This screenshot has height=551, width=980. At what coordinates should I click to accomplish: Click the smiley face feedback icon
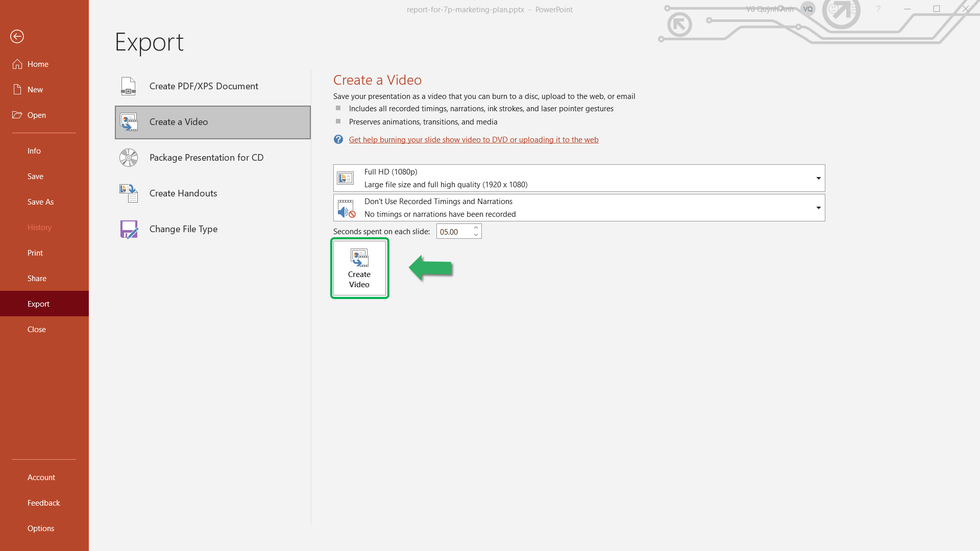(x=834, y=9)
